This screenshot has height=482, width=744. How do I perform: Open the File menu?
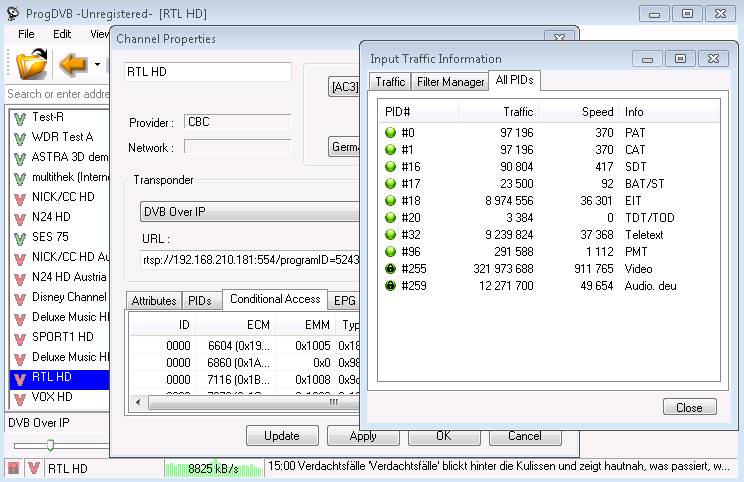coord(26,34)
